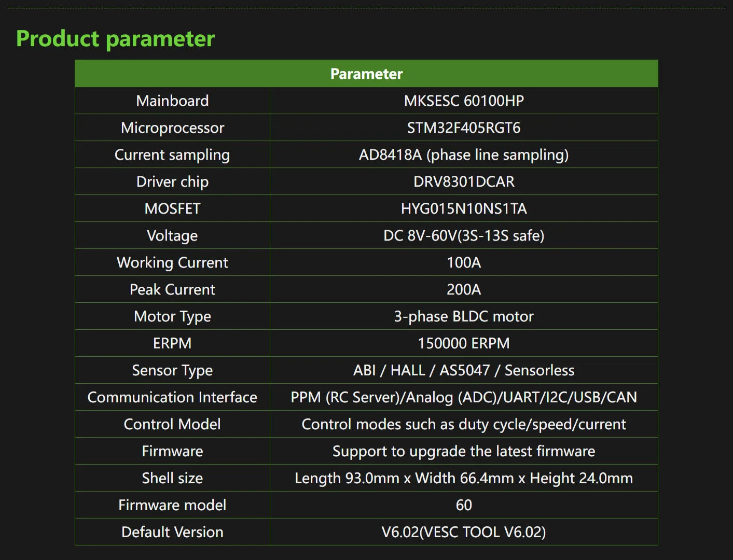Screen dimensions: 733x560
Task: Click the "Communication Interface" label
Action: pyautogui.click(x=172, y=397)
